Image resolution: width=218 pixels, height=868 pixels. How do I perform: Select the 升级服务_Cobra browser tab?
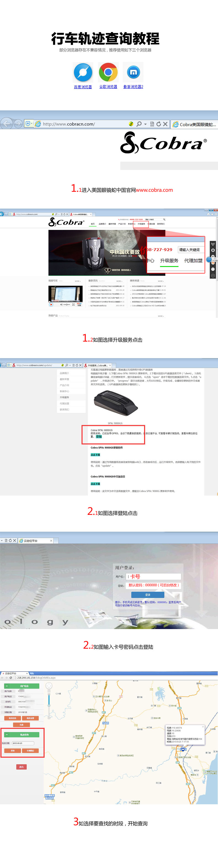point(98,365)
